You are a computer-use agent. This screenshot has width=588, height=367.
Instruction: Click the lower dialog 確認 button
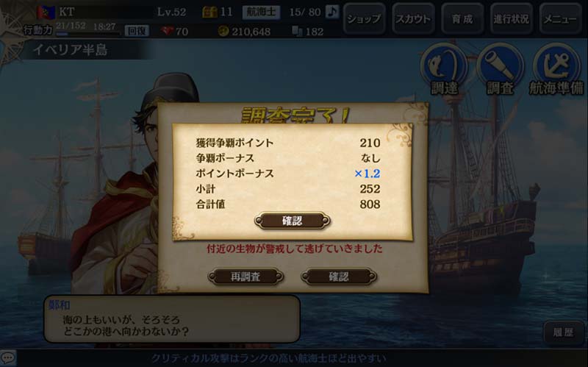(339, 277)
